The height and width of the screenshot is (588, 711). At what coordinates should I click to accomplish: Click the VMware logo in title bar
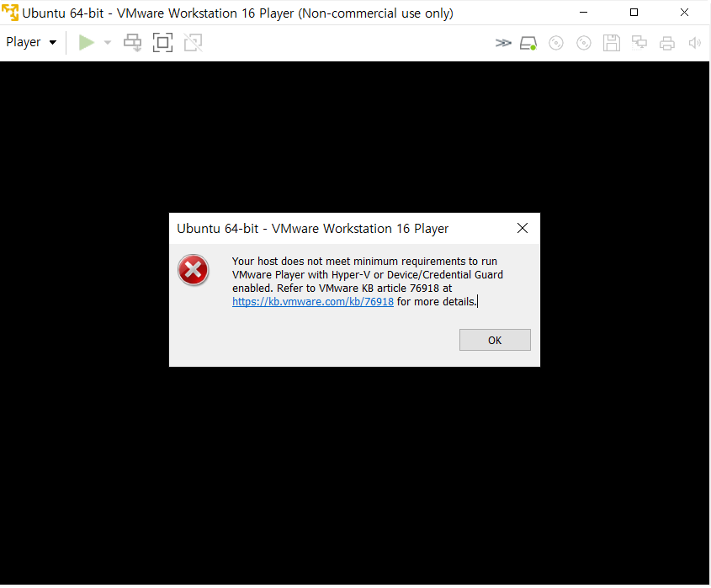(x=10, y=13)
